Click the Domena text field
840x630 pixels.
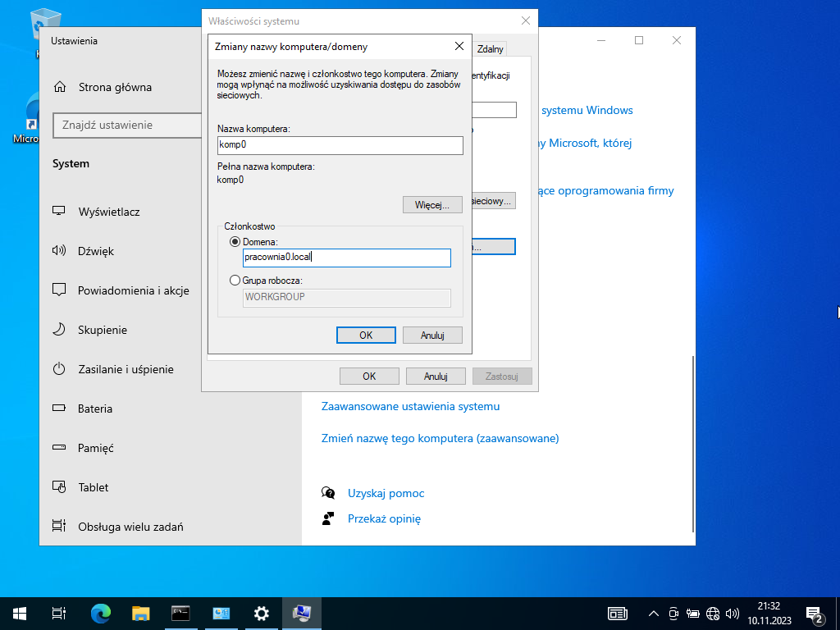point(347,258)
